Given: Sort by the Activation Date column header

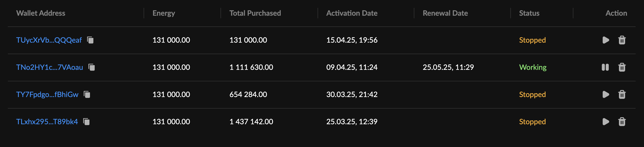Looking at the screenshot, I should (352, 13).
